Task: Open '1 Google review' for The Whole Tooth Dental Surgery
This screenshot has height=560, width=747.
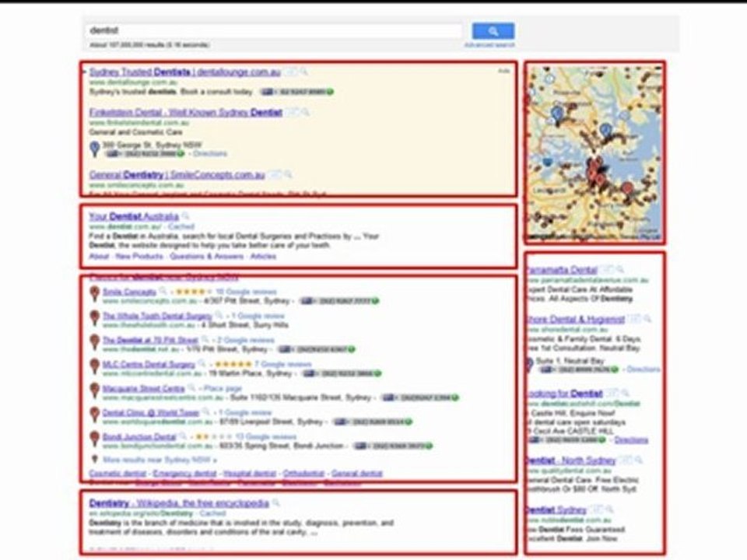Action: coord(258,317)
